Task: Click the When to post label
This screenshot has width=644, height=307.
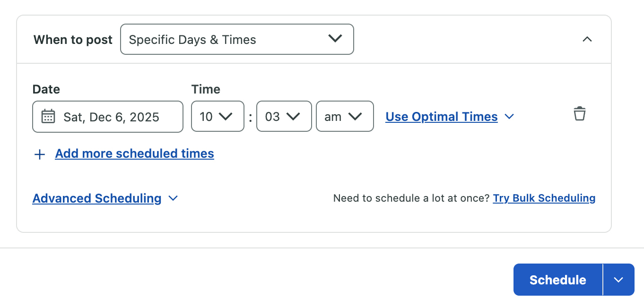Action: [72, 40]
